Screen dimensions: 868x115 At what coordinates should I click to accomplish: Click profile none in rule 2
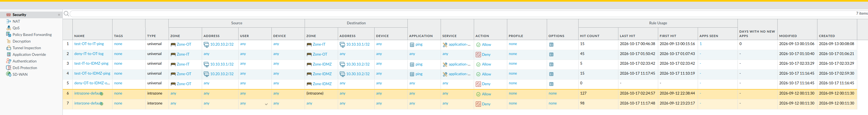(513, 54)
